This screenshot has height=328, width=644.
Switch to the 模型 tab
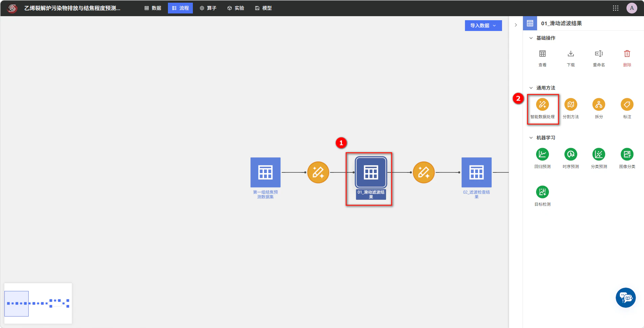263,8
